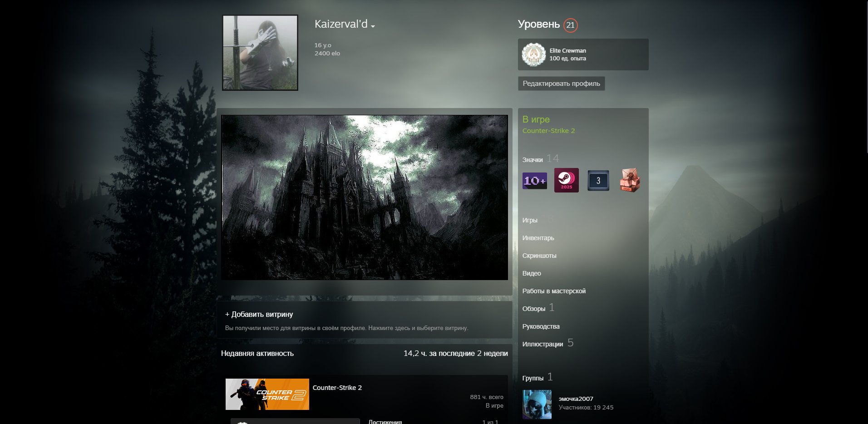The height and width of the screenshot is (424, 868).
Task: Open the 10+ years of service badge
Action: coord(534,181)
